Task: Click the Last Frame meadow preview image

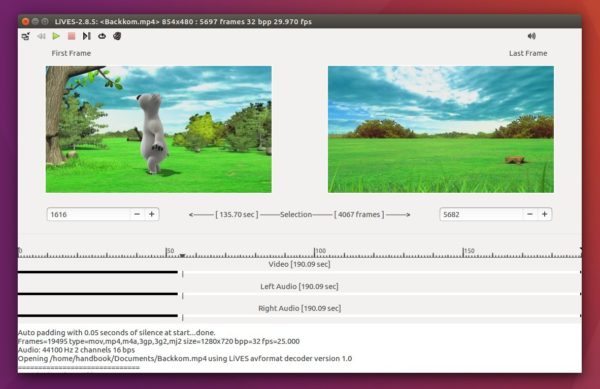Action: coord(441,129)
